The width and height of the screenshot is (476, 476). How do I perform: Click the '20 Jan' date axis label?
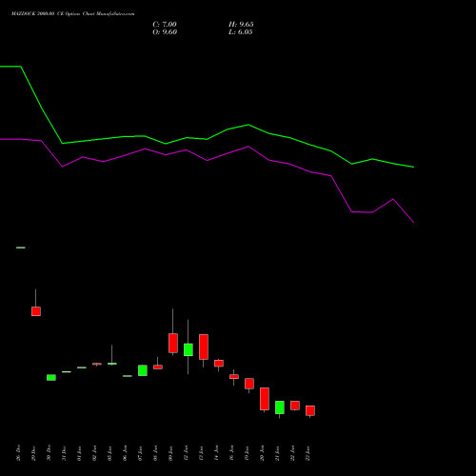pos(262,453)
